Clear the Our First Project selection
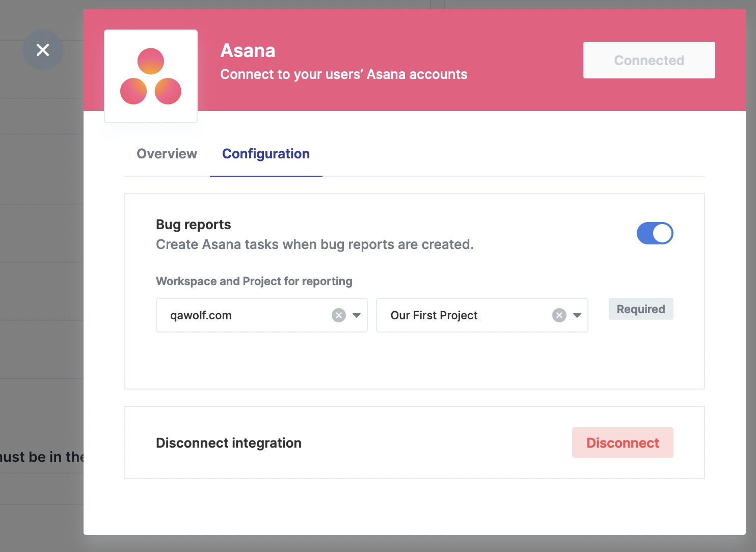This screenshot has height=552, width=756. pyautogui.click(x=559, y=315)
